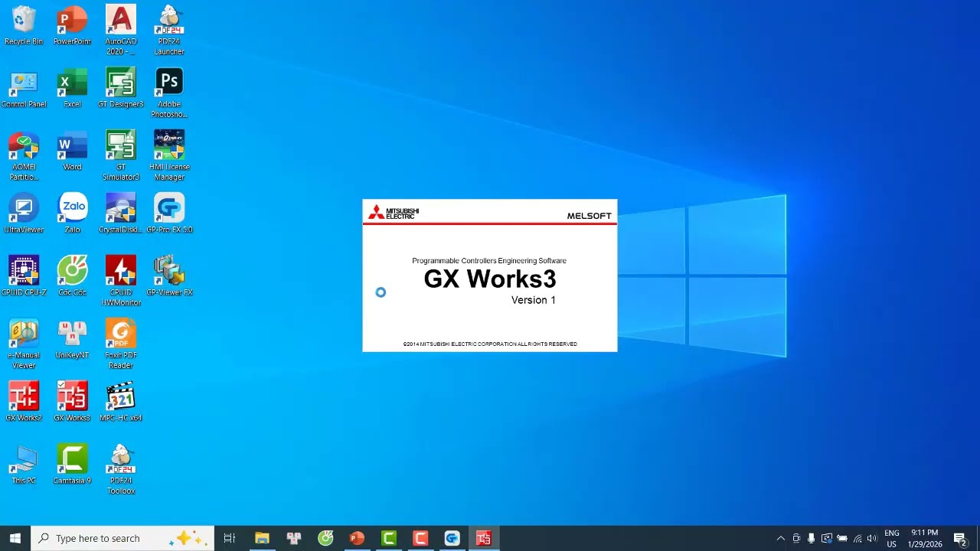
Task: Switch to green Camtasia taskbar icon
Action: [x=389, y=538]
